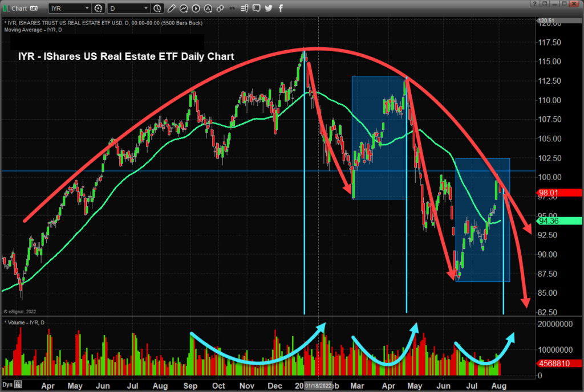
Task: Click the 105.00 price axis label
Action: [x=549, y=138]
